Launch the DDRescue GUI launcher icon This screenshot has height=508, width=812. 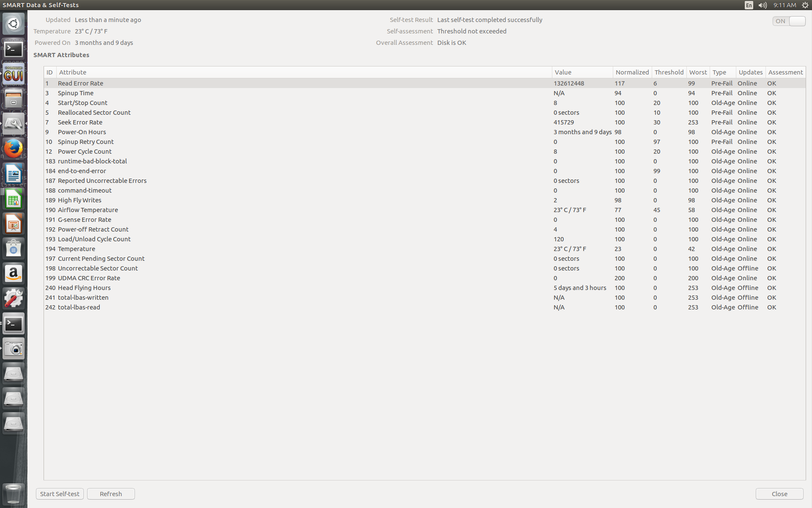(14, 74)
